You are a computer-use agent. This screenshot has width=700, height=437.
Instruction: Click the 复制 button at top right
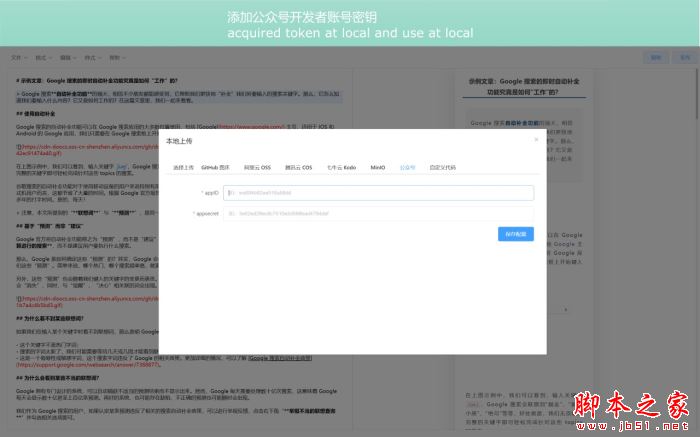(655, 58)
